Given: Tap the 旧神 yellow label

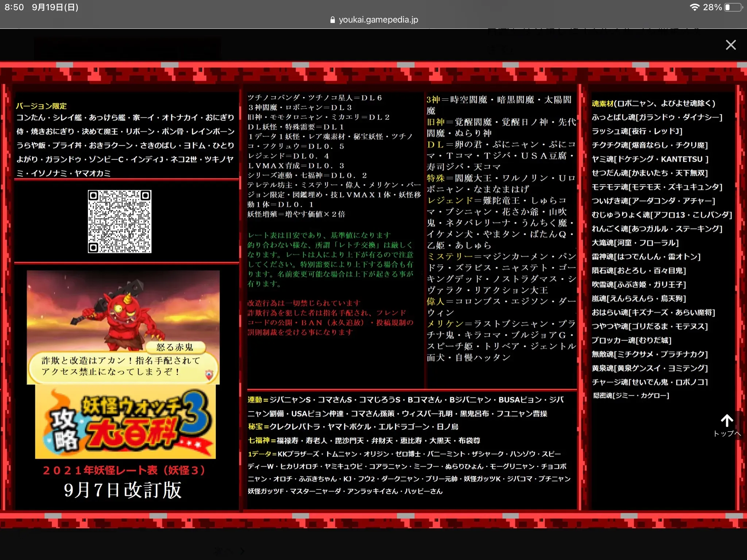Looking at the screenshot, I should pyautogui.click(x=436, y=122).
